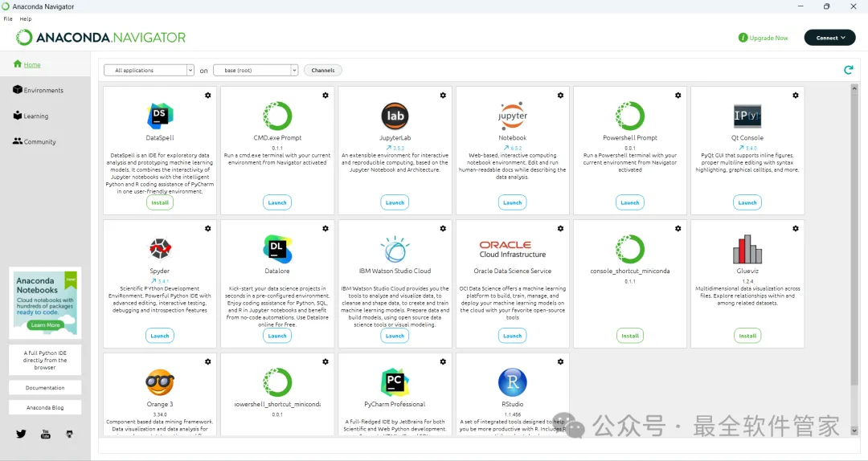Open the Help menu
The image size is (868, 461).
pos(26,18)
